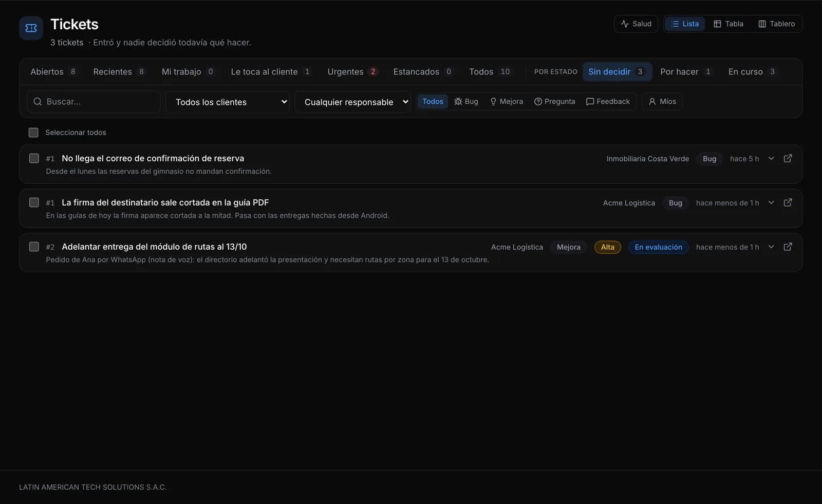Viewport: 822px width, 504px height.
Task: Open the Estancados tab
Action: tap(423, 71)
